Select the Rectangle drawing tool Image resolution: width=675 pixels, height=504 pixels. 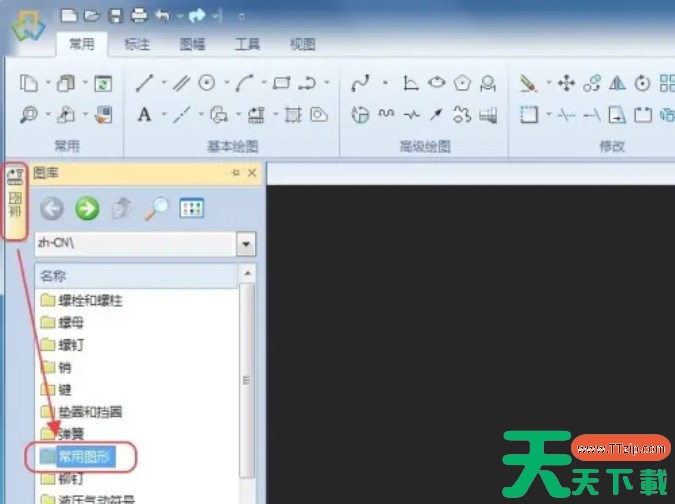pyautogui.click(x=282, y=83)
